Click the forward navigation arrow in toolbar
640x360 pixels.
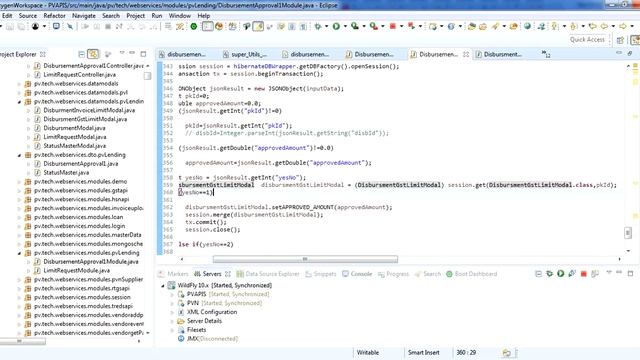622,27
